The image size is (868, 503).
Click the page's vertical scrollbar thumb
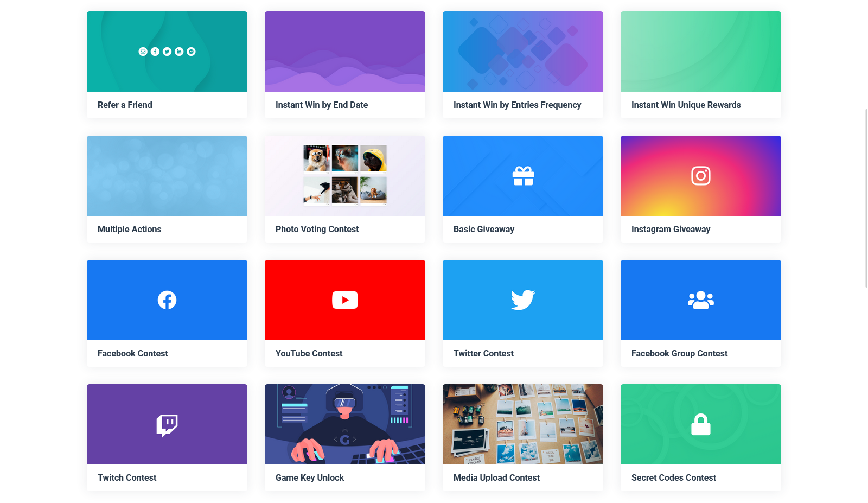[866, 198]
